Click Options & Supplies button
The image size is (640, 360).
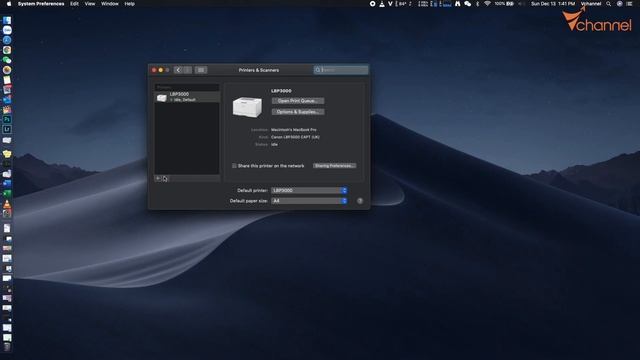298,112
